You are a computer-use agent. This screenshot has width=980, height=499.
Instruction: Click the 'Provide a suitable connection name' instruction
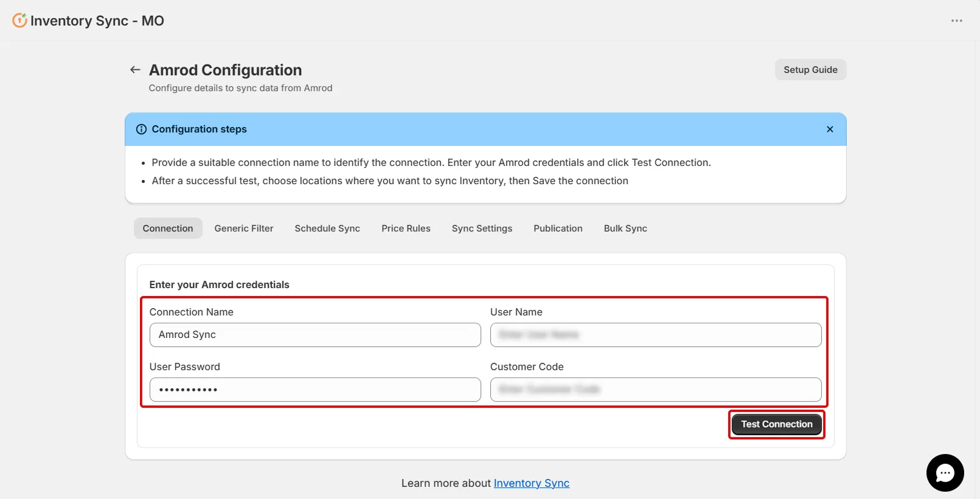tap(431, 162)
